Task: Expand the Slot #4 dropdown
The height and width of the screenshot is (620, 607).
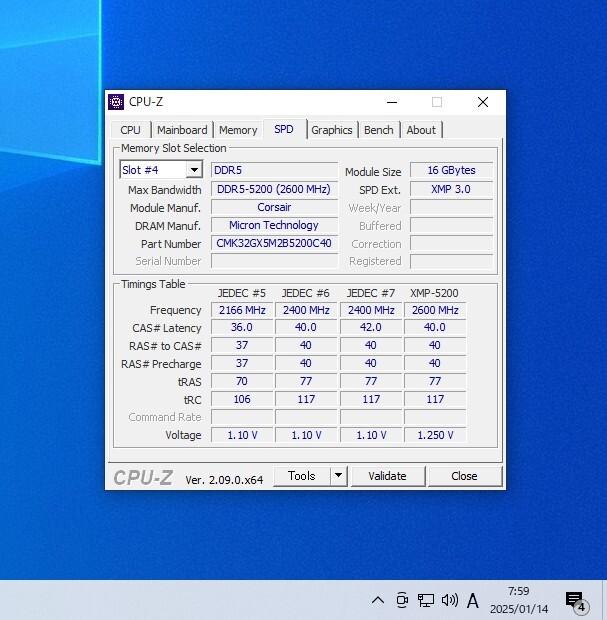Action: coord(194,170)
